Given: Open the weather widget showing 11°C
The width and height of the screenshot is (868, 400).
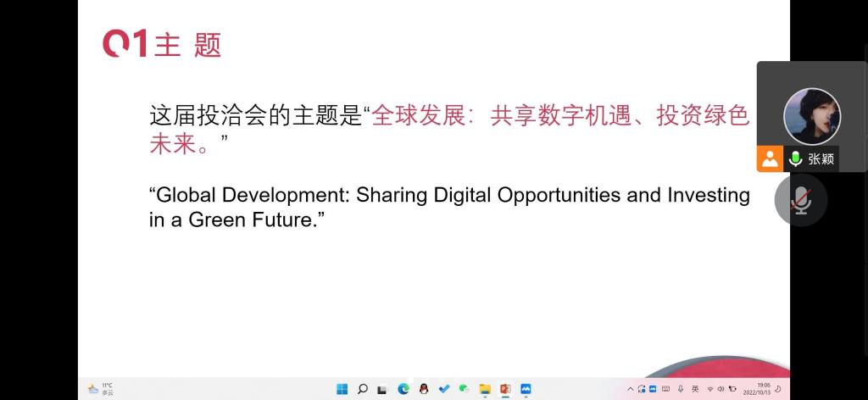Looking at the screenshot, I should (x=100, y=389).
